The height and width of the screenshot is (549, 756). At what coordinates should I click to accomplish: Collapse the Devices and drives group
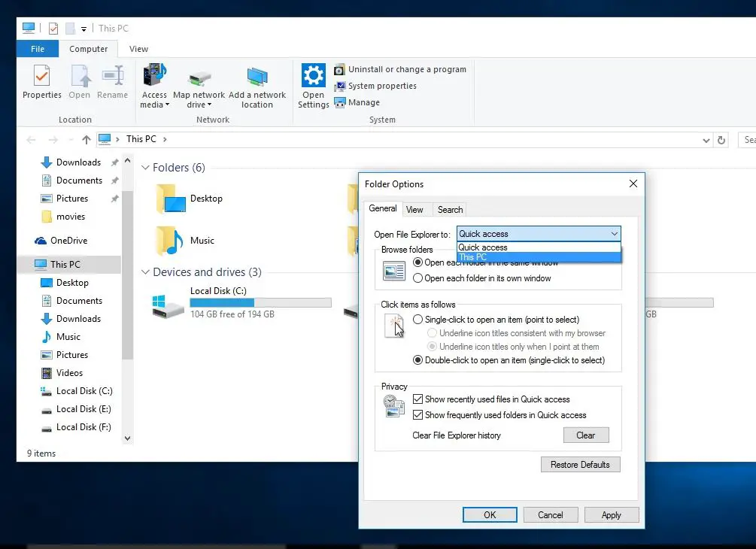pos(145,271)
